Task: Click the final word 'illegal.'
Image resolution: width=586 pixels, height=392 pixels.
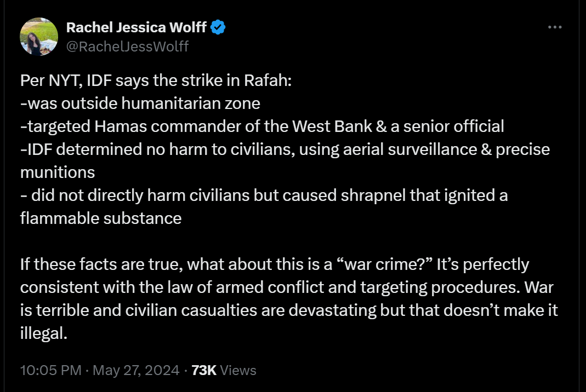Action: [x=44, y=333]
